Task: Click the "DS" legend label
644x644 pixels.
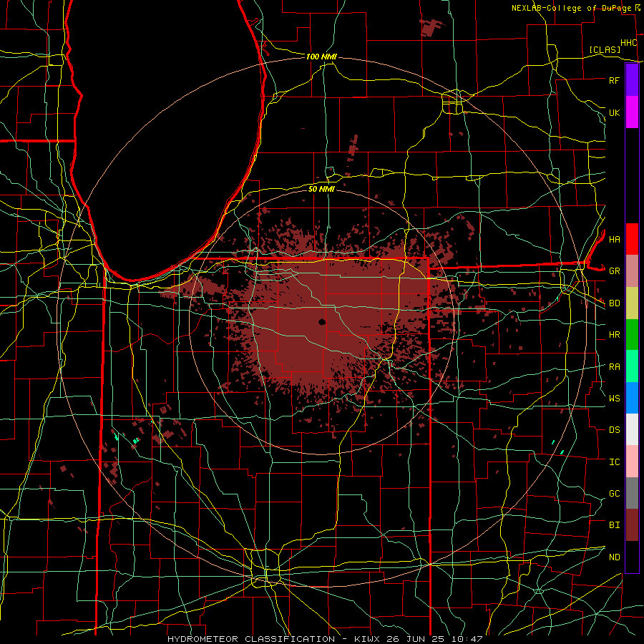Action: click(x=614, y=430)
